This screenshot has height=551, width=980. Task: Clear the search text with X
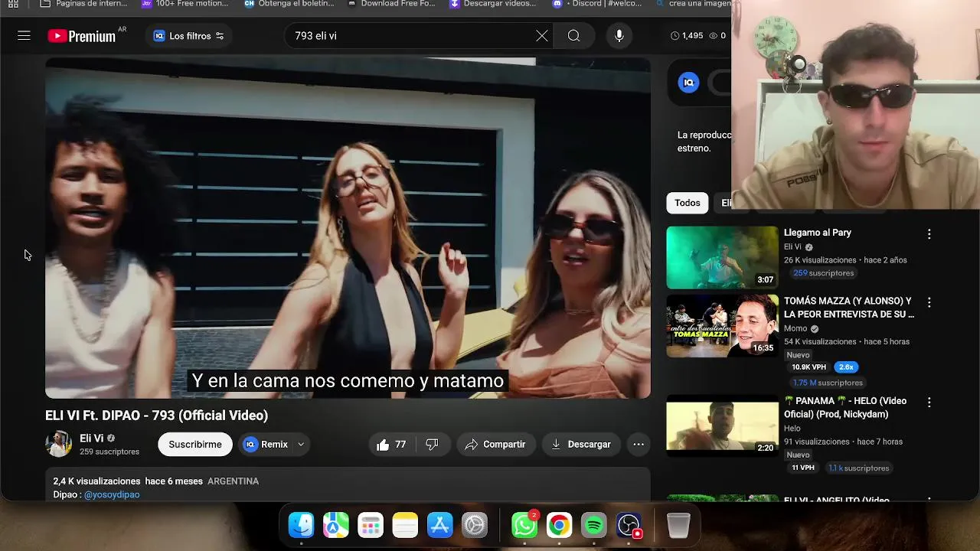tap(542, 36)
